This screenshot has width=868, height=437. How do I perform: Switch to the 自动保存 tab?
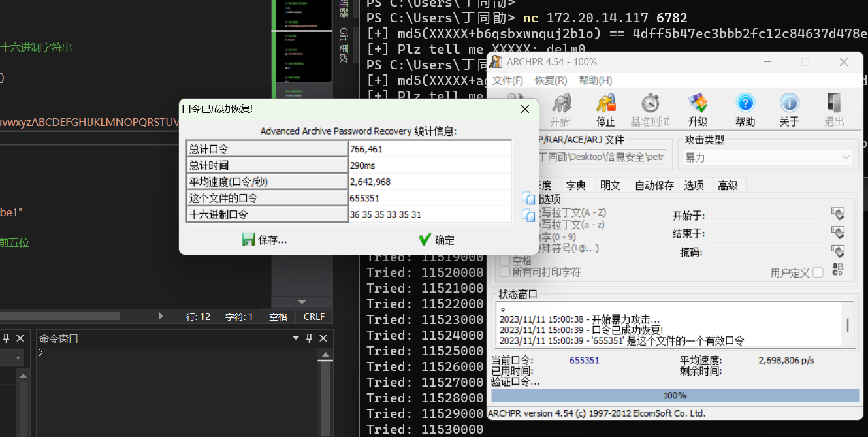pos(654,186)
